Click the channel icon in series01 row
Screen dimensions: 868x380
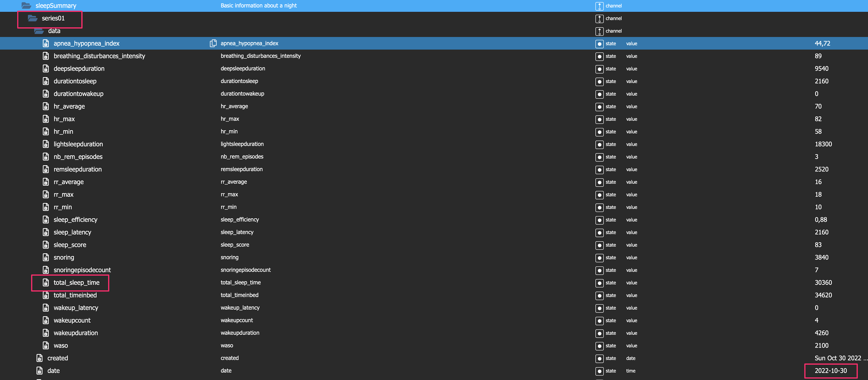tap(599, 19)
